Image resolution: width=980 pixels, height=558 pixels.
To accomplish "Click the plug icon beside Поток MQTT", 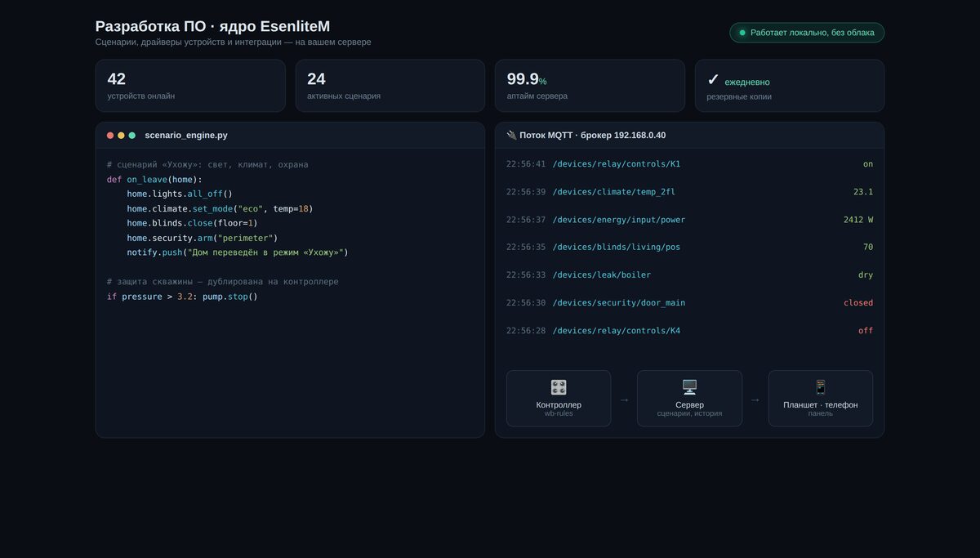I will point(511,136).
